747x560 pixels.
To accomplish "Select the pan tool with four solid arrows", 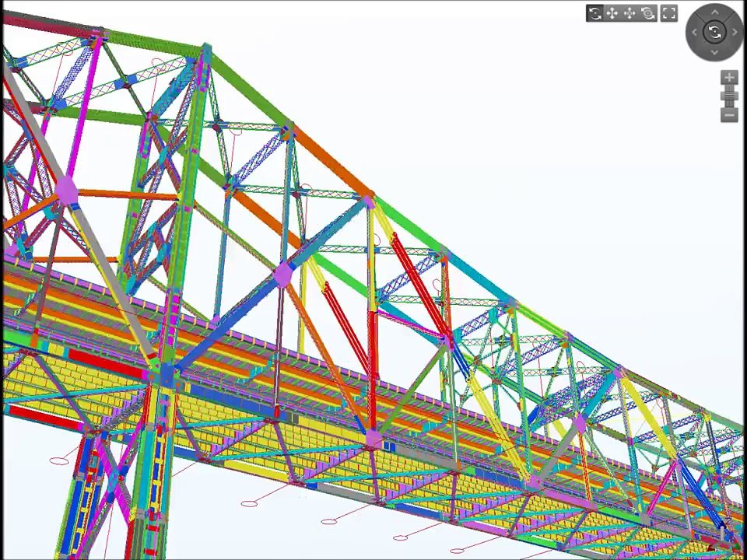I will click(612, 13).
